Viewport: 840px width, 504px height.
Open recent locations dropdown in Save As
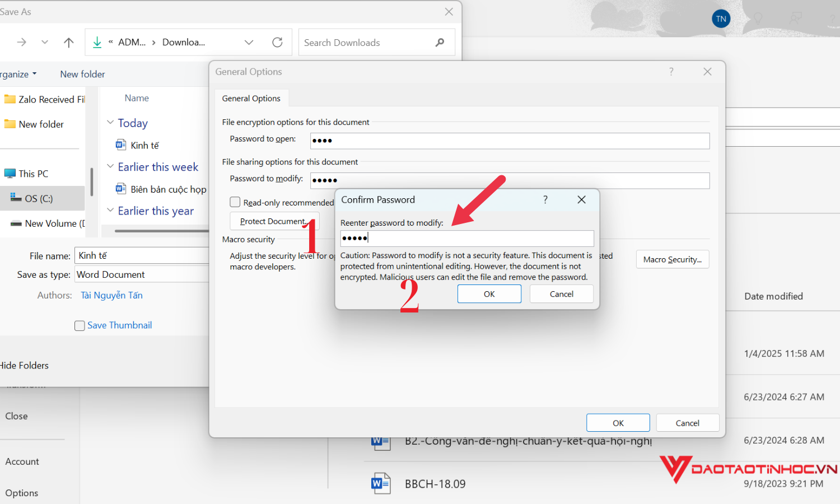45,43
